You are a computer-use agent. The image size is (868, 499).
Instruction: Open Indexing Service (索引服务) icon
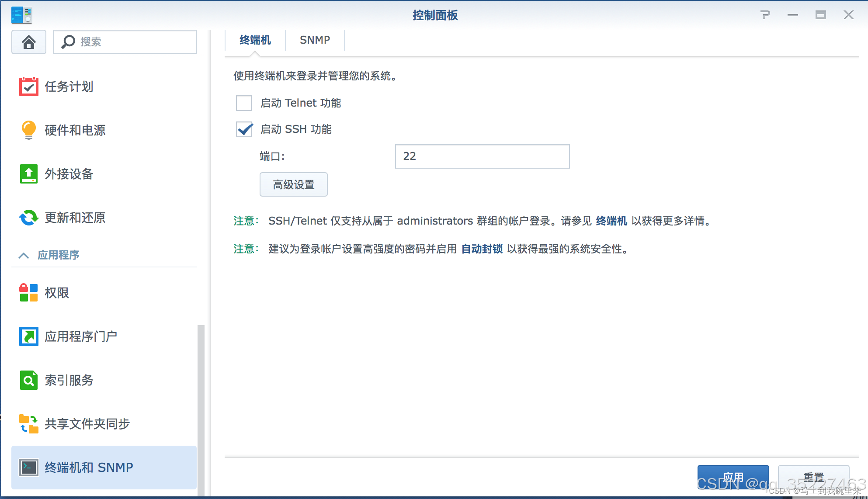pyautogui.click(x=29, y=380)
